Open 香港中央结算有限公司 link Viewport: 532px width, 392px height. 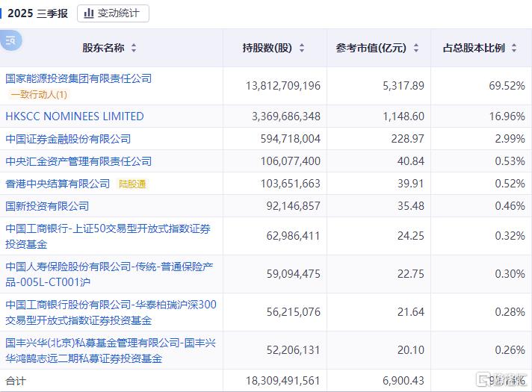(58, 184)
